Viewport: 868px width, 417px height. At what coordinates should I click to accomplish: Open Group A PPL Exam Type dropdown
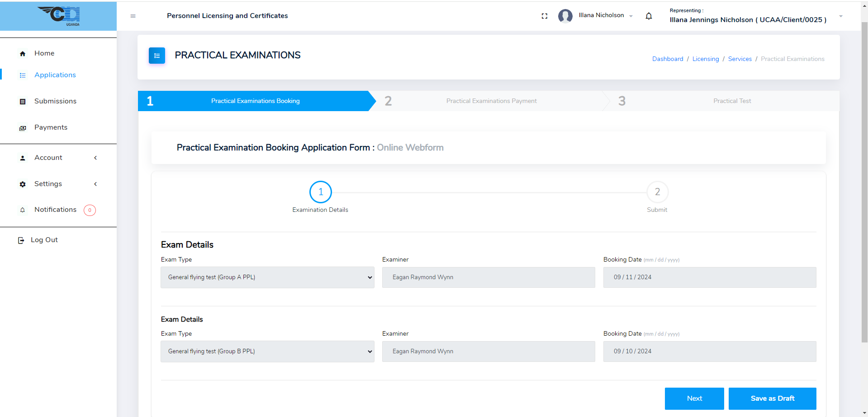(x=267, y=277)
